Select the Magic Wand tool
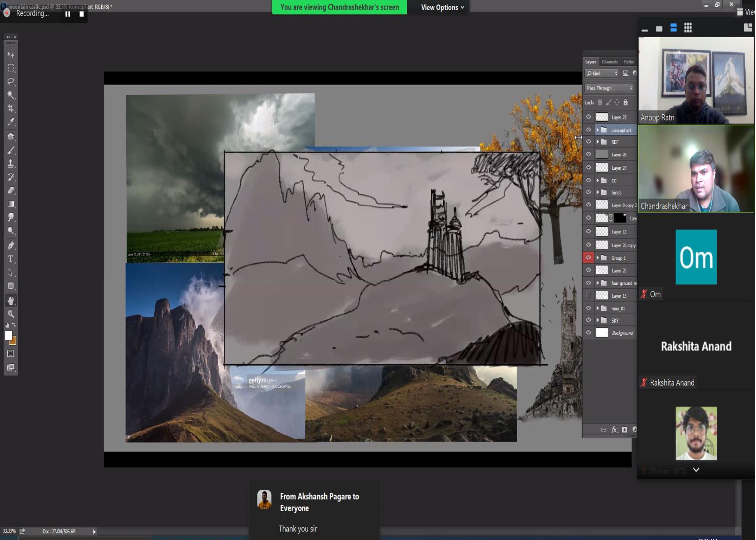Viewport: 756px width, 540px height. click(x=11, y=95)
